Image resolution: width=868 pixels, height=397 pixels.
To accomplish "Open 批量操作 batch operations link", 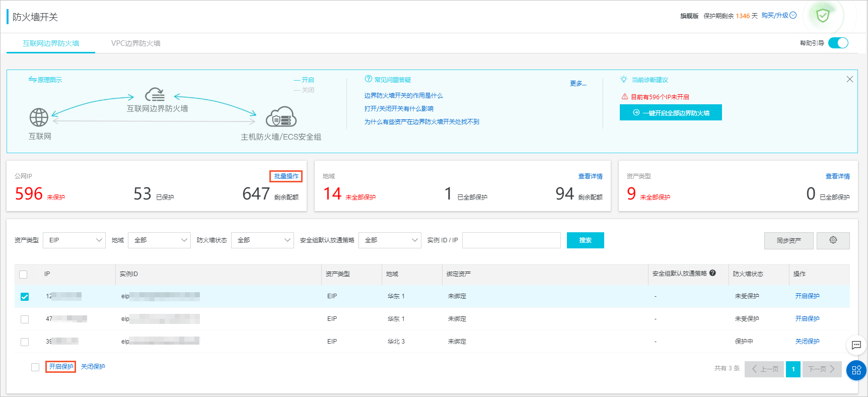I will 286,176.
